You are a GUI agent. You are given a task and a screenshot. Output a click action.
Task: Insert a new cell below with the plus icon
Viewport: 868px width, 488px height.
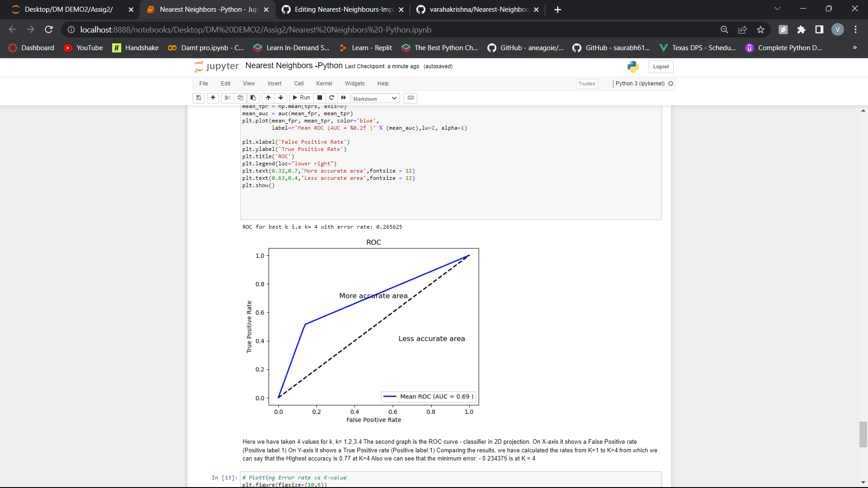tap(213, 98)
